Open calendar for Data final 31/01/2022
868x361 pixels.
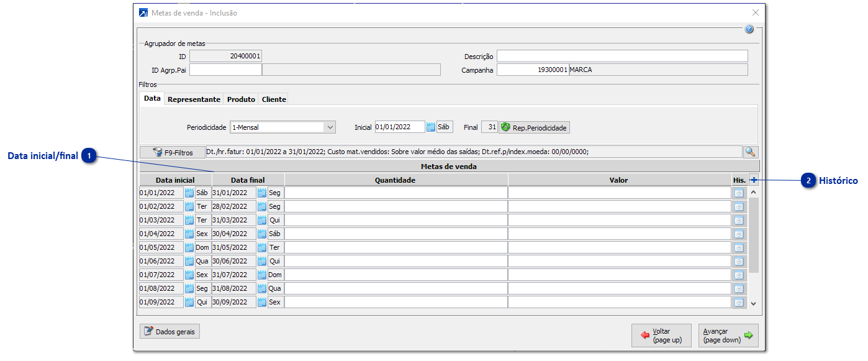point(262,193)
